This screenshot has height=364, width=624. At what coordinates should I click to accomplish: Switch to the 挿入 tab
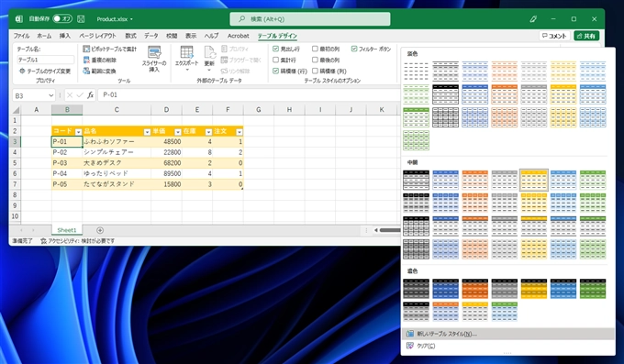(65, 36)
